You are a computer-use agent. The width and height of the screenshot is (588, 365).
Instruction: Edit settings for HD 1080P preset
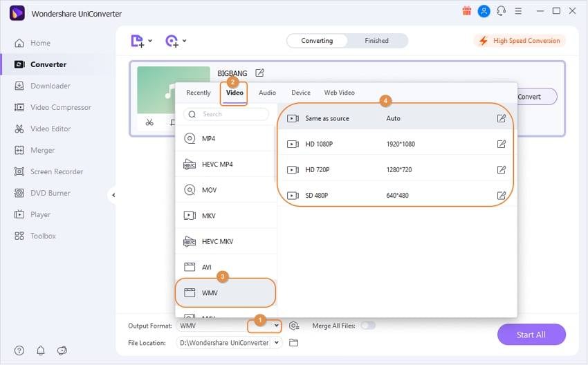pyautogui.click(x=502, y=144)
